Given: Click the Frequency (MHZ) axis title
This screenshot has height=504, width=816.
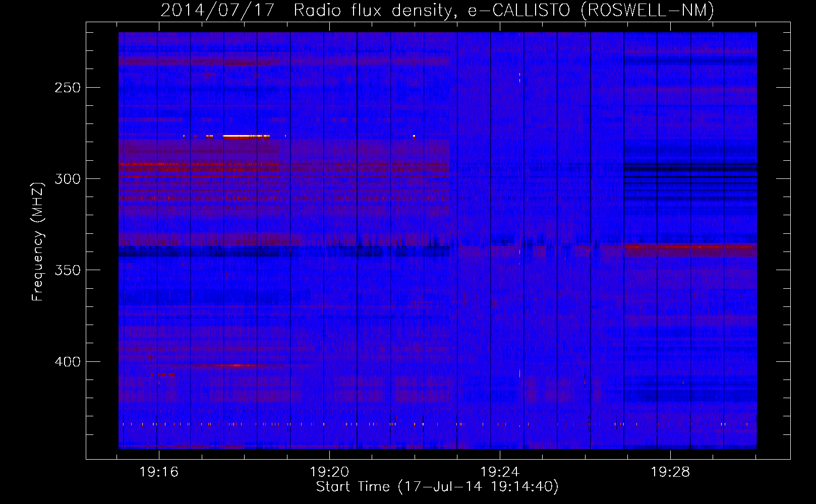Looking at the screenshot, I should point(38,242).
